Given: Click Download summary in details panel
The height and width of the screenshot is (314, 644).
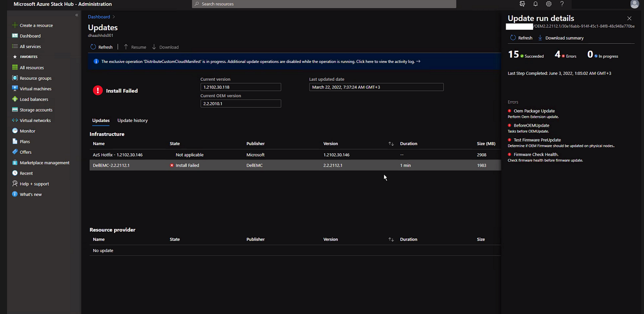Looking at the screenshot, I should (x=564, y=38).
